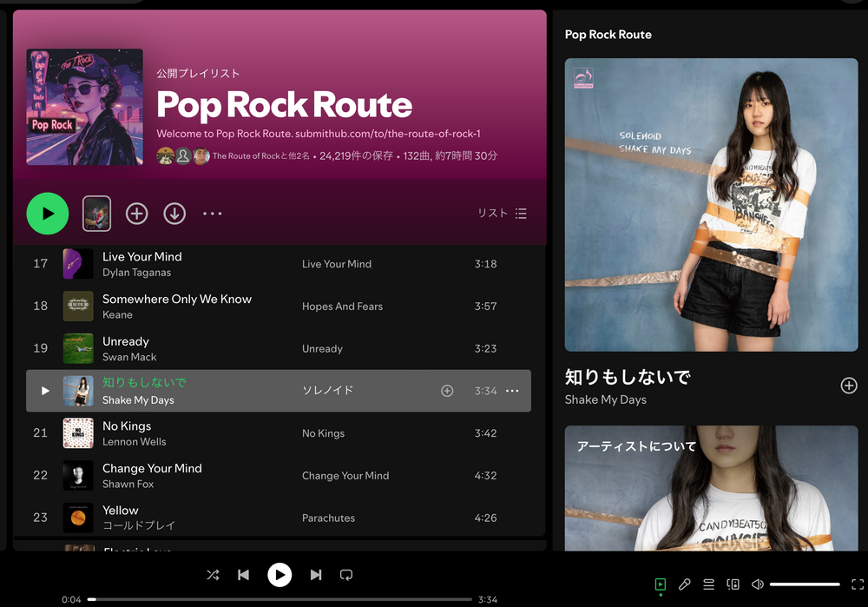Open connect to a device menu
Screen dimensions: 868x607
click(x=733, y=584)
